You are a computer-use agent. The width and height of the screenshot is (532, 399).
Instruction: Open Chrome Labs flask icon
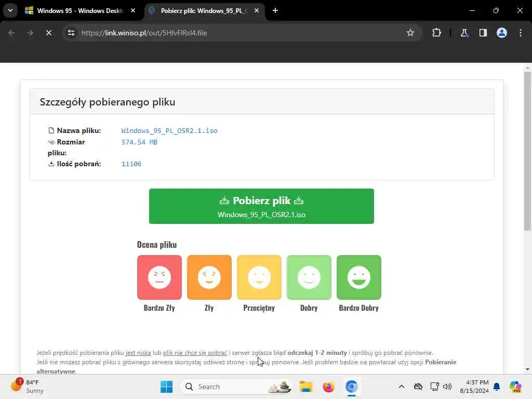tap(464, 33)
